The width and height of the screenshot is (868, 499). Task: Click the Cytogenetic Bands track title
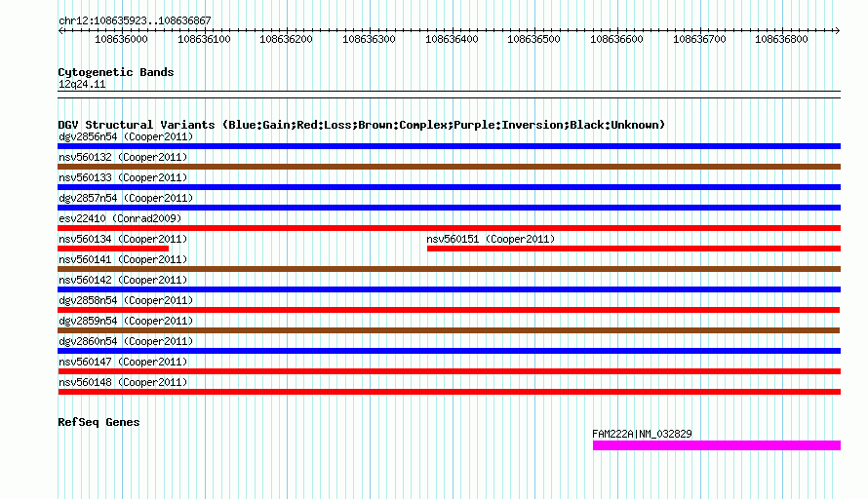(x=116, y=72)
